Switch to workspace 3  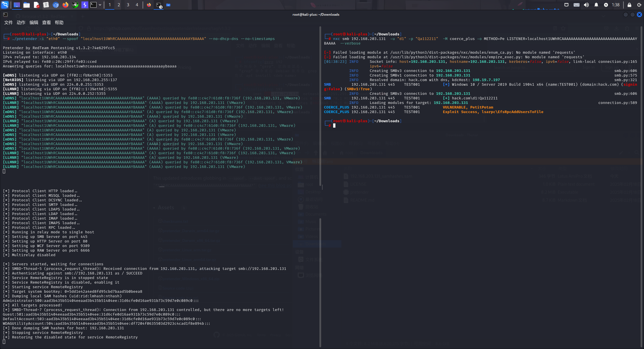(x=128, y=5)
